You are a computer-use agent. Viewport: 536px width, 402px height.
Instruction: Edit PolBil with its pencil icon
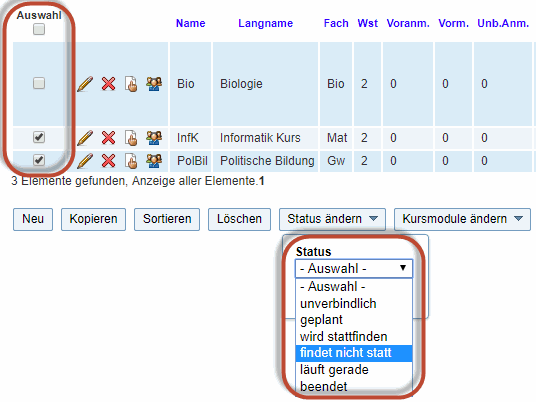click(85, 161)
